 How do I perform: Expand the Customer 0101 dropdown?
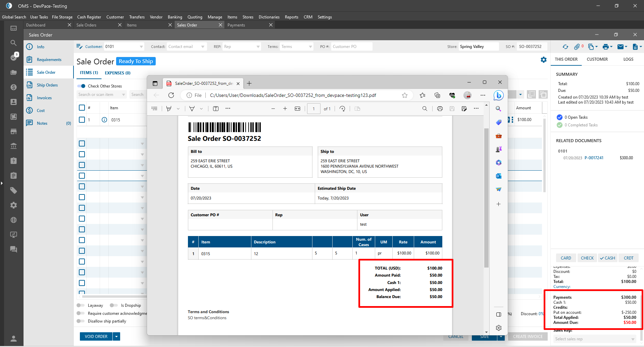[141, 47]
